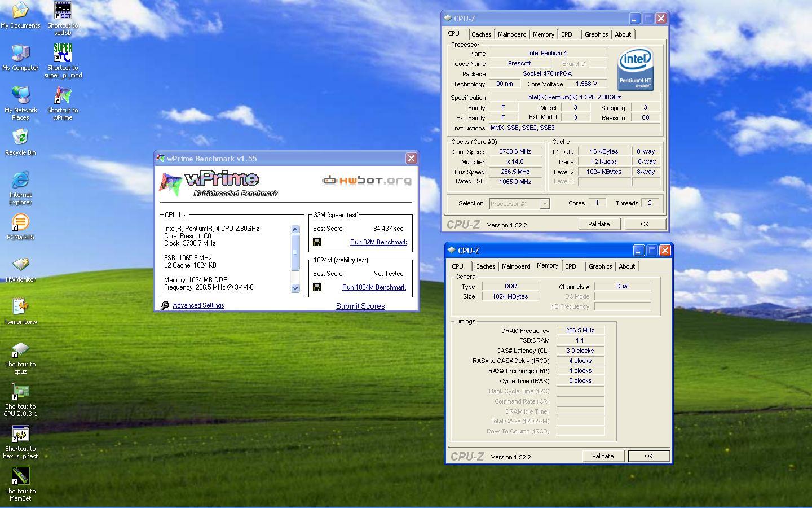
Task: Minimize the lower CPU-Z Memory window
Action: pos(639,250)
